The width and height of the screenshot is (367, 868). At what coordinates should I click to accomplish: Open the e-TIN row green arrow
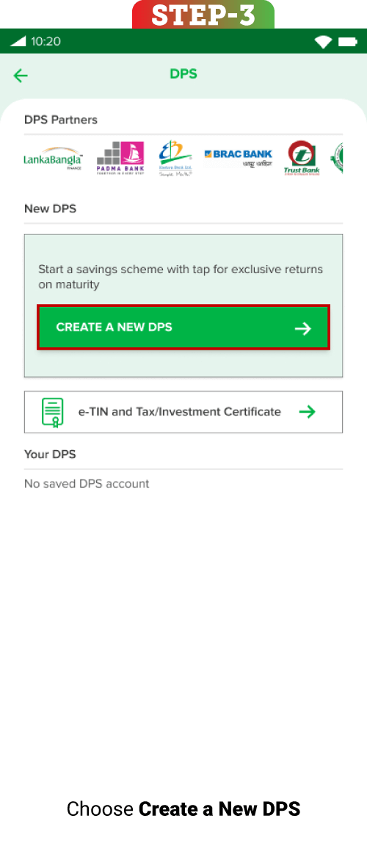308,412
